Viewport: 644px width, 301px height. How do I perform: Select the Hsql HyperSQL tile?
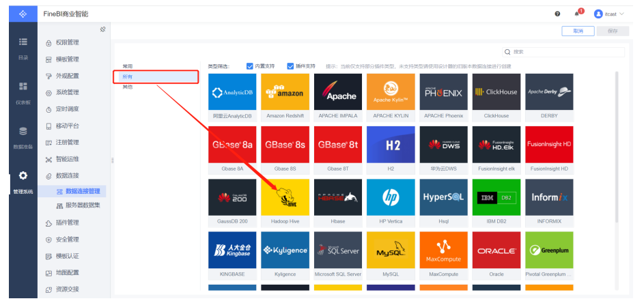[x=444, y=203]
